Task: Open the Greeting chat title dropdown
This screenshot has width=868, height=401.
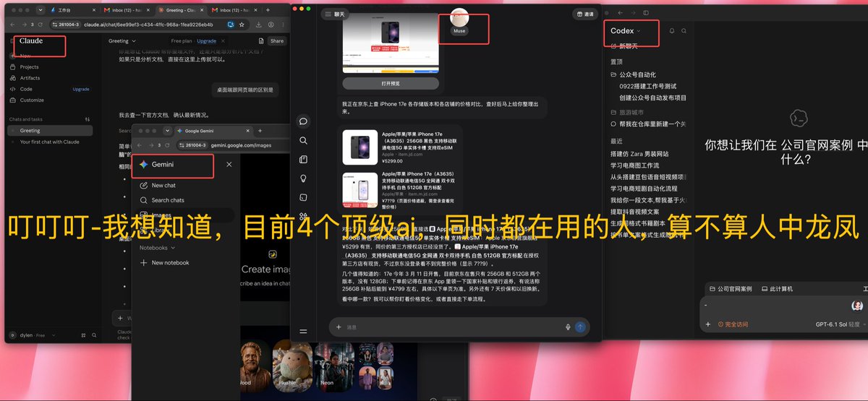Action: pos(122,41)
